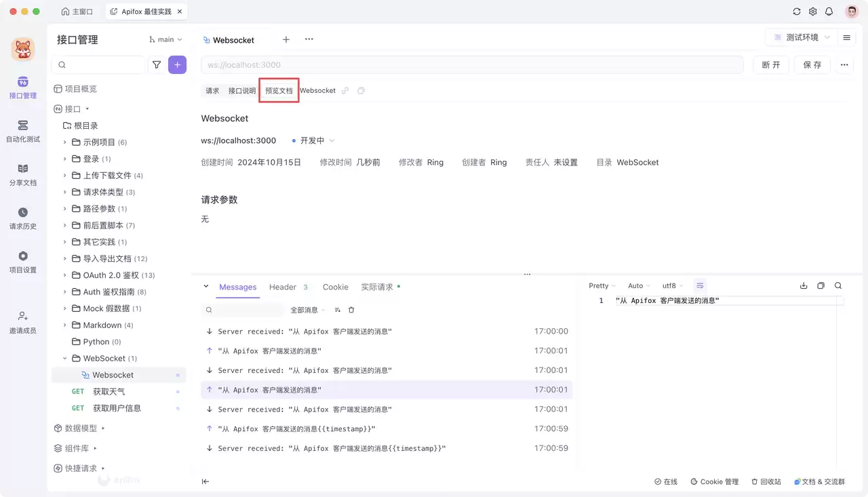The width and height of the screenshot is (868, 497).
Task: Open 接口管理 in the left sidebar
Action: (23, 88)
